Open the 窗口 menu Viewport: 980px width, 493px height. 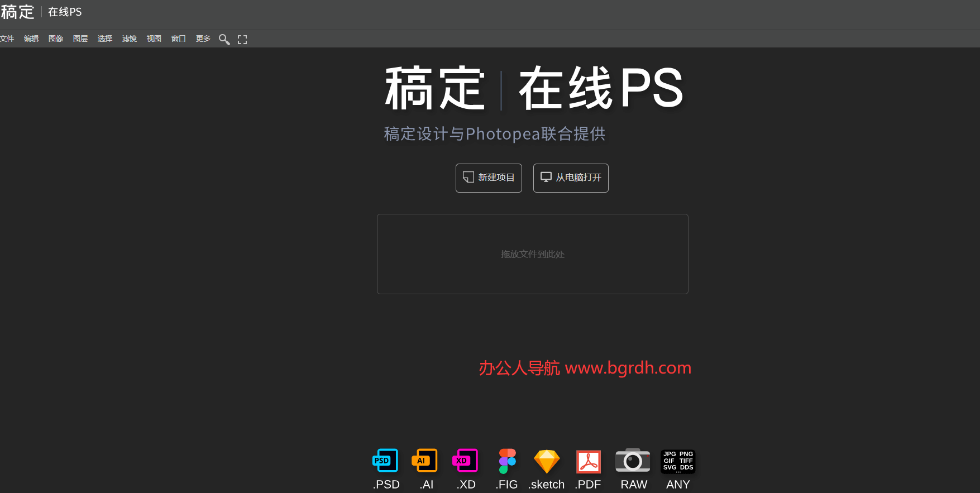click(179, 39)
